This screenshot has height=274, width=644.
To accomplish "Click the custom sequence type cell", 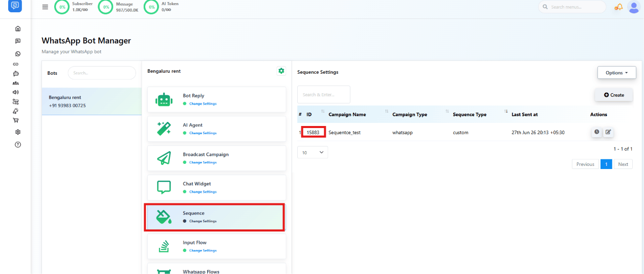I will coord(460,132).
